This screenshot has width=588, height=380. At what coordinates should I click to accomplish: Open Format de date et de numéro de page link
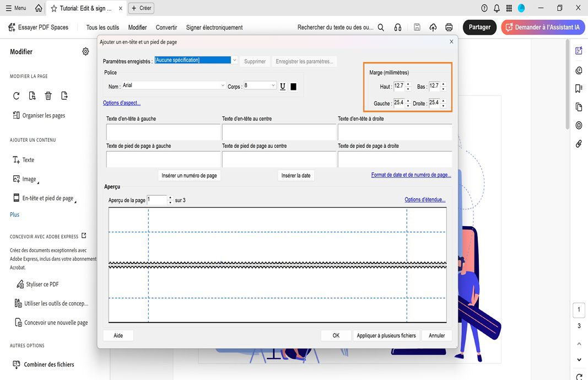411,175
